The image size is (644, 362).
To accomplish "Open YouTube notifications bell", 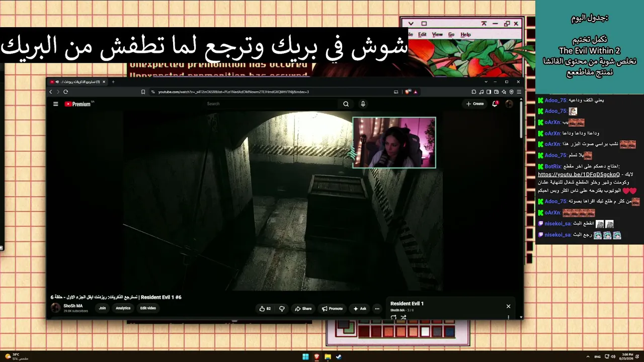I will [x=495, y=104].
